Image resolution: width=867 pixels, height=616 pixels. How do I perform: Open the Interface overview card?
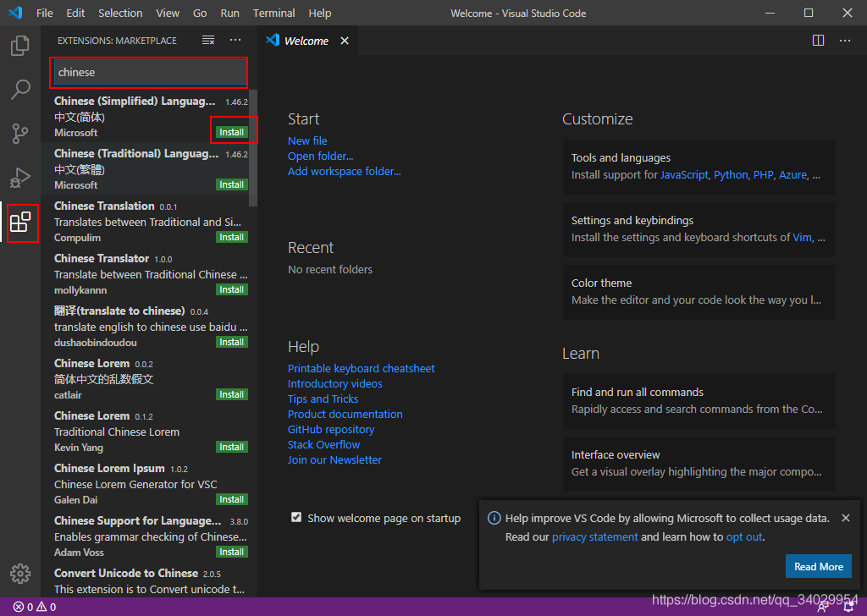[x=699, y=464]
